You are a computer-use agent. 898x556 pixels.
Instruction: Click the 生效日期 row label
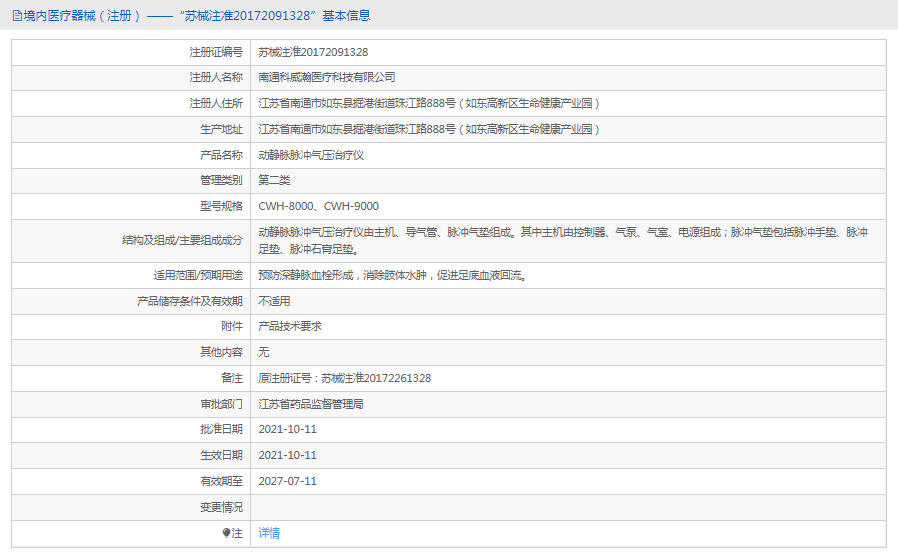[x=221, y=455]
